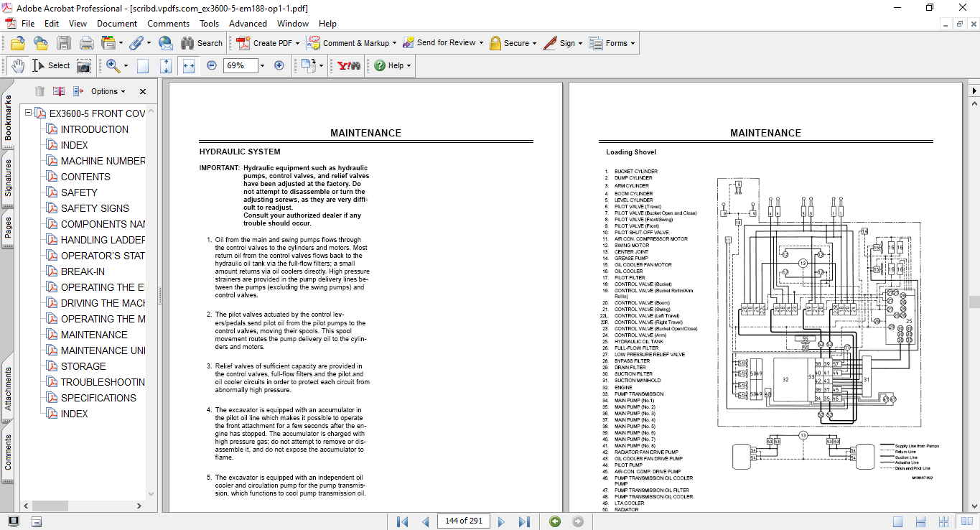
Task: Collapse the EX3600-5 FRONT COVER bookmark tree
Action: (29, 113)
